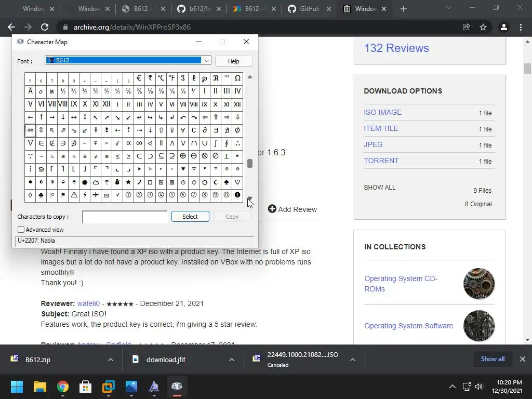Enable the Advanced view checkbox
Image resolution: width=532 pixels, height=399 pixels.
21,229
